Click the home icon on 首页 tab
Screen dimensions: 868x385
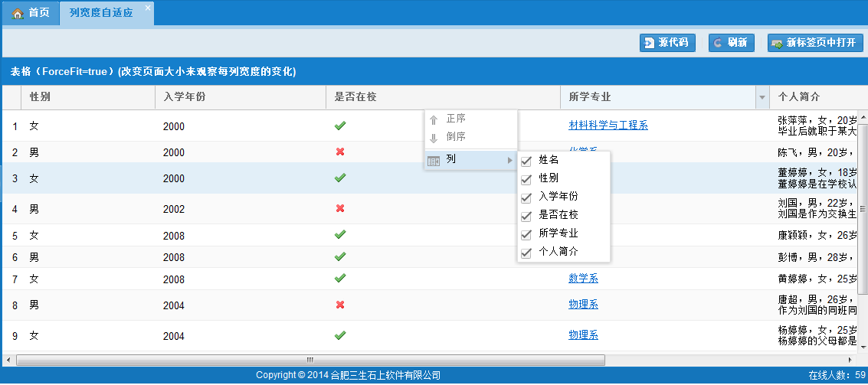[18, 14]
